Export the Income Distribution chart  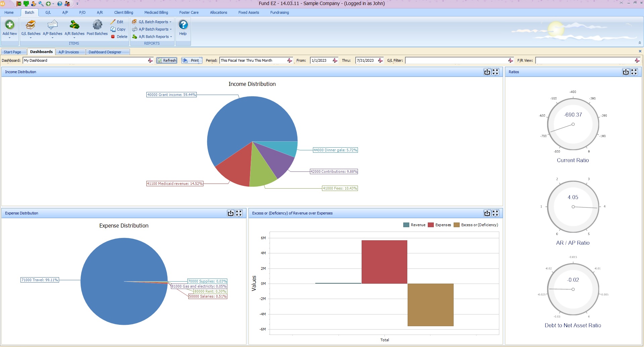click(487, 71)
